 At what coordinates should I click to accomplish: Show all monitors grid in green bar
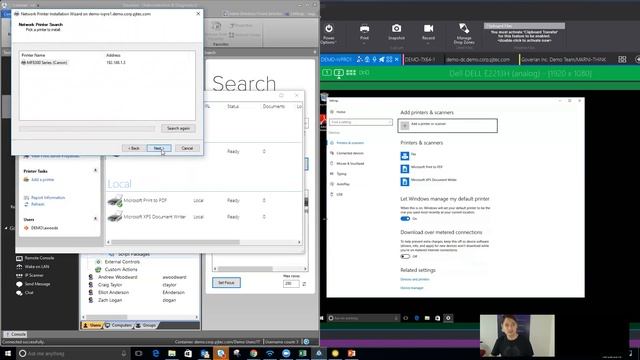pos(351,73)
